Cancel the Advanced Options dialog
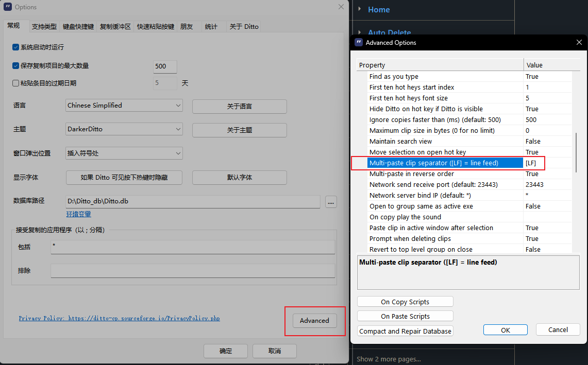Image resolution: width=588 pixels, height=365 pixels. click(558, 329)
